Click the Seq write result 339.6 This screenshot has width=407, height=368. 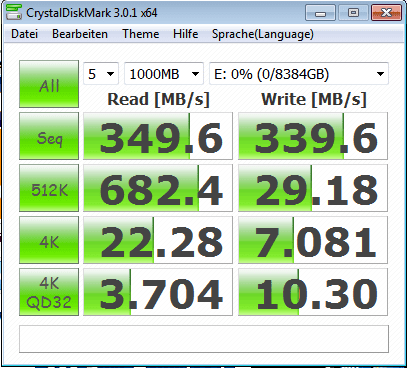click(x=313, y=136)
